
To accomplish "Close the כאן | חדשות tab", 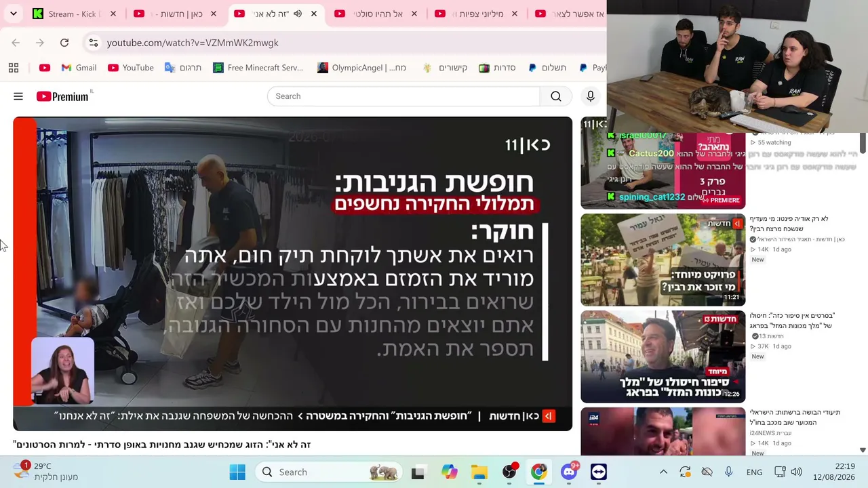I will pos(214,14).
